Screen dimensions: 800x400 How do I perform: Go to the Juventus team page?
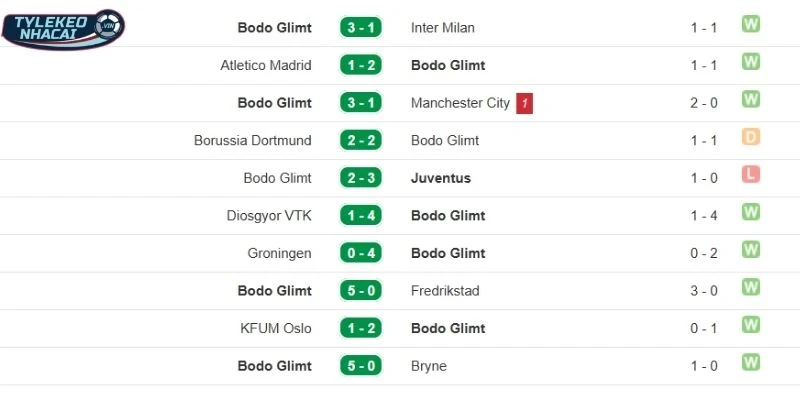[x=441, y=178]
